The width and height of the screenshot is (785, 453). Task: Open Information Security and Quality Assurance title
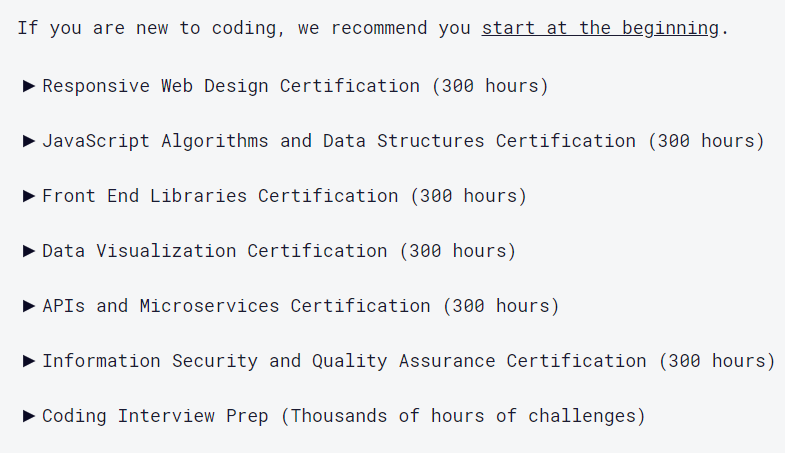(343, 361)
